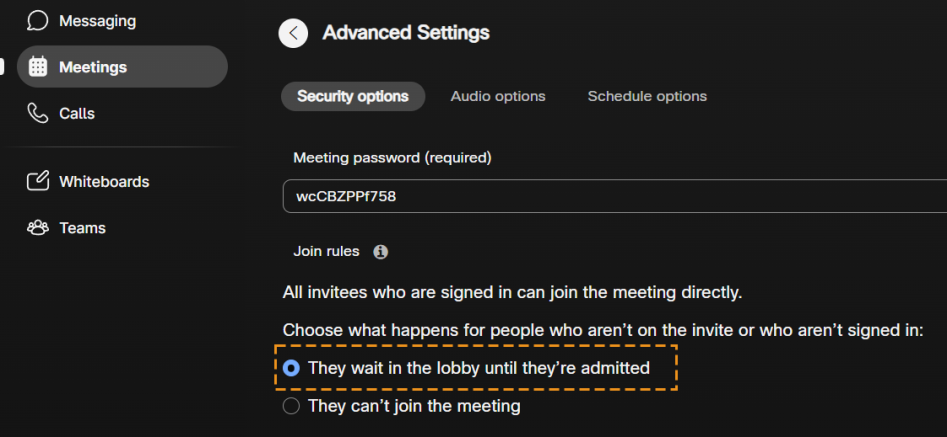Open the Whiteboards sidebar label

104,181
